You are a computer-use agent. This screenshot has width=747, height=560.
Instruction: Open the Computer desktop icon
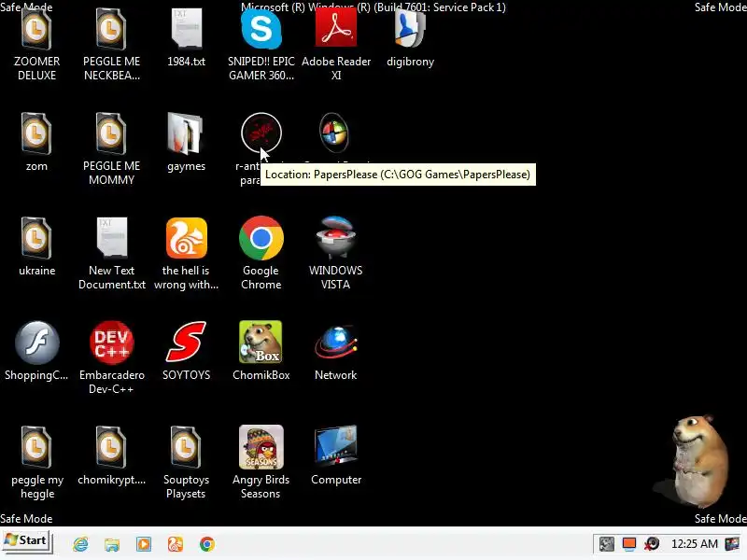pyautogui.click(x=336, y=446)
